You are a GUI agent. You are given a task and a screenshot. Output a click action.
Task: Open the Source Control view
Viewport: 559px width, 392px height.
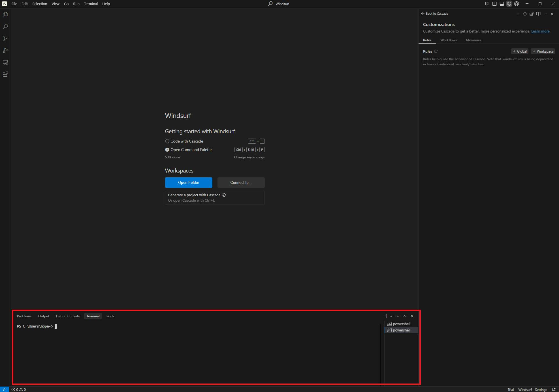tap(5, 38)
